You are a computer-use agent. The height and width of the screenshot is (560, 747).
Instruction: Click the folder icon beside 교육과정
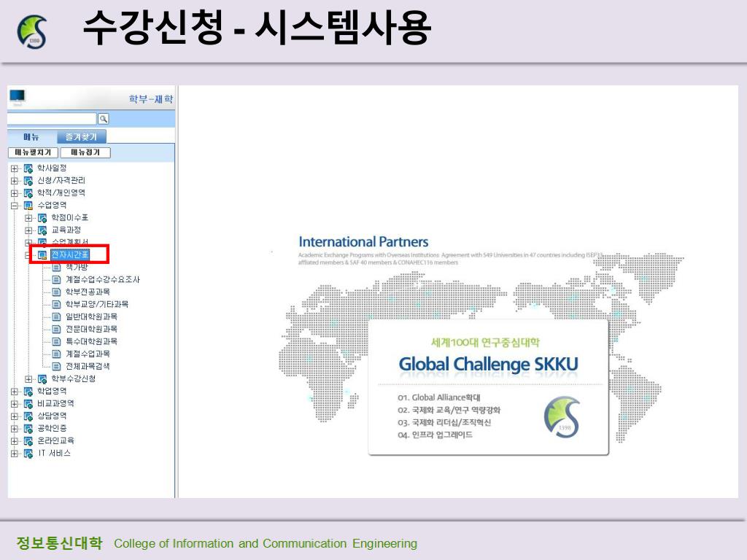click(42, 230)
